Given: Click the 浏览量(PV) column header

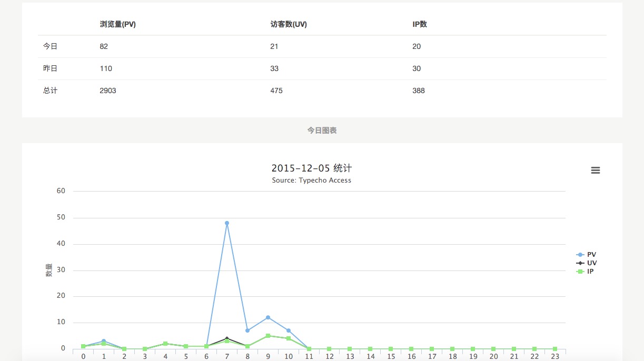Looking at the screenshot, I should (x=118, y=24).
